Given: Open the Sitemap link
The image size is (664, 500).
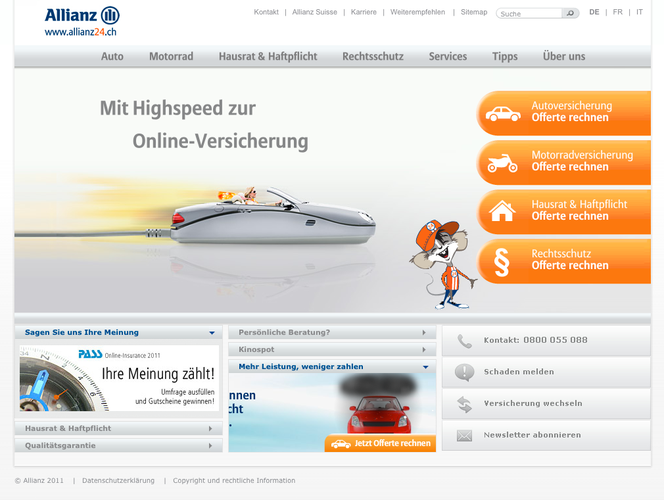Looking at the screenshot, I should click(x=474, y=12).
